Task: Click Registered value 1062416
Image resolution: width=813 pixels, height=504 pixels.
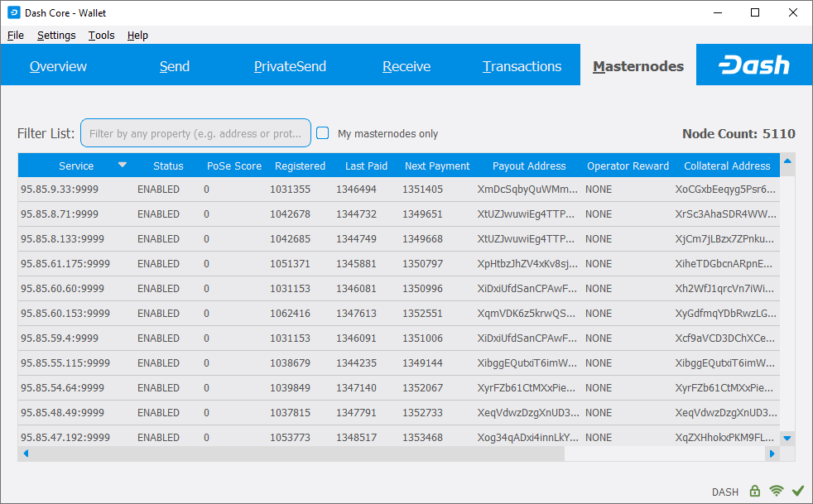Action: tap(290, 314)
